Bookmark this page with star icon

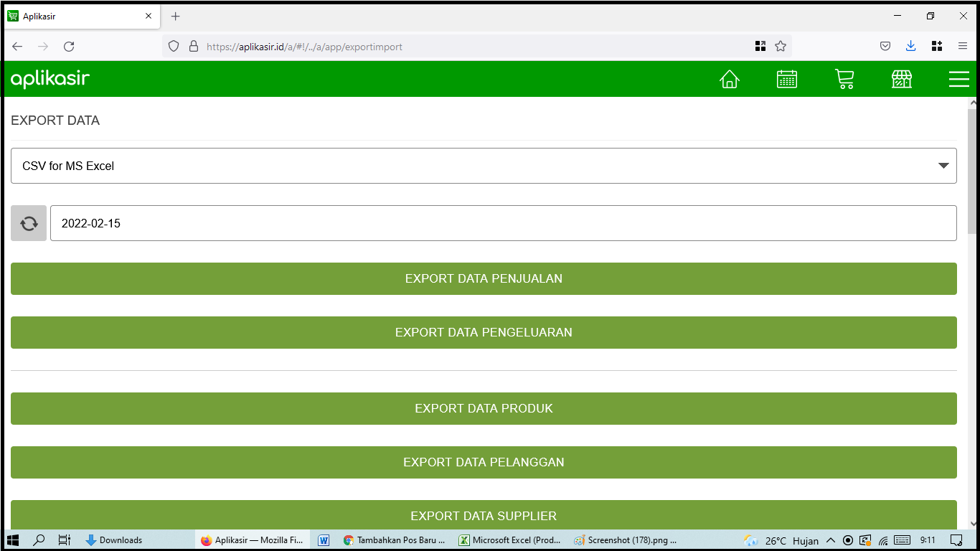click(x=781, y=46)
